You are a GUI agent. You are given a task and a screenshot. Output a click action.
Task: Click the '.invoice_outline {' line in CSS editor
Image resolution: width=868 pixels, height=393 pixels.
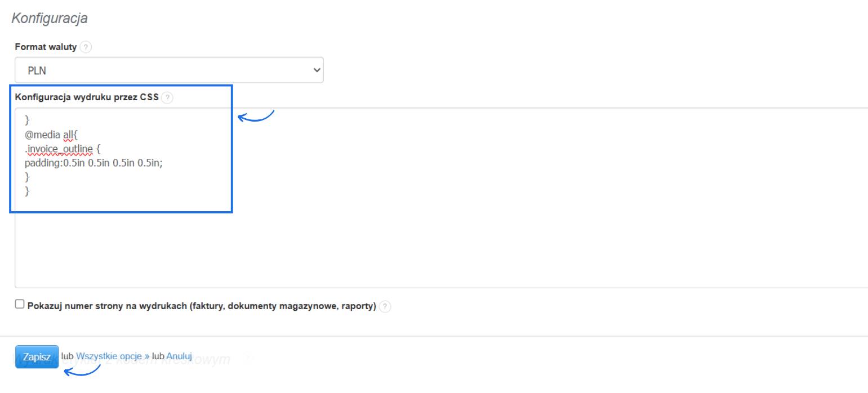coord(63,149)
